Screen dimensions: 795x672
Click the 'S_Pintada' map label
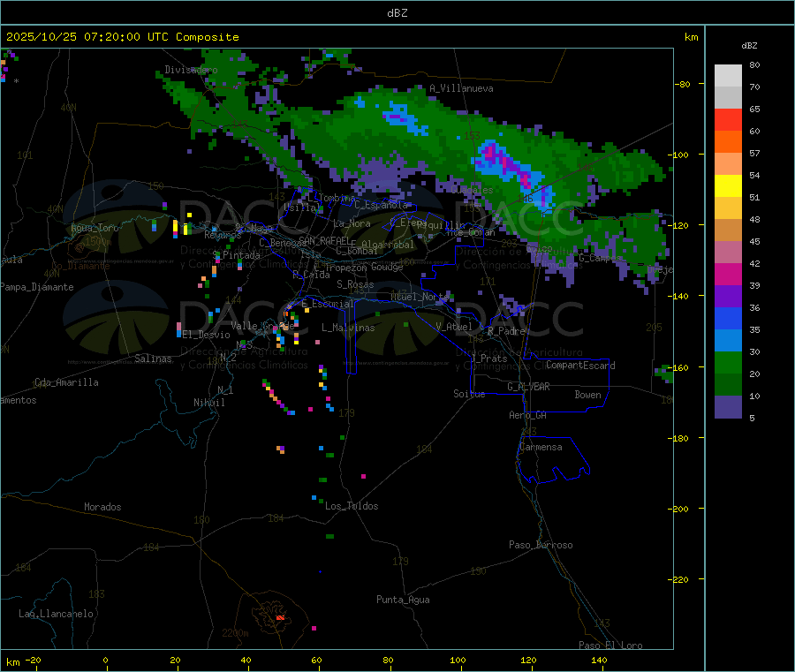[x=236, y=255]
